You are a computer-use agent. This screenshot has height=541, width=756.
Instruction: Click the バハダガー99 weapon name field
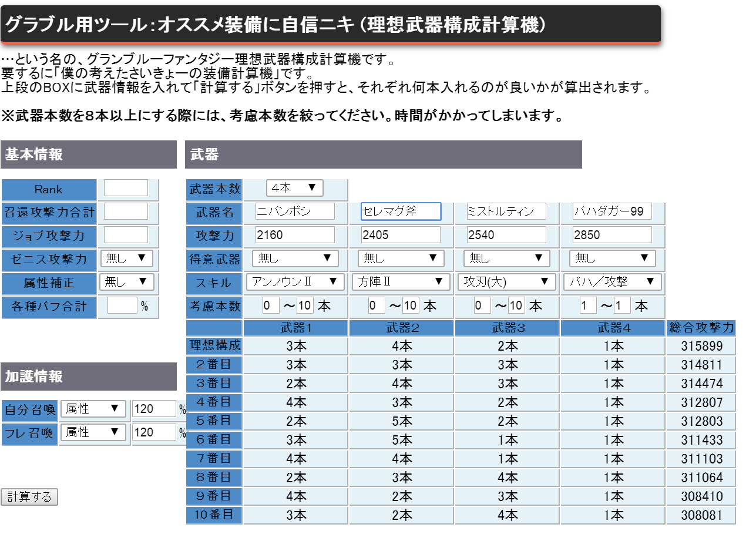click(613, 211)
